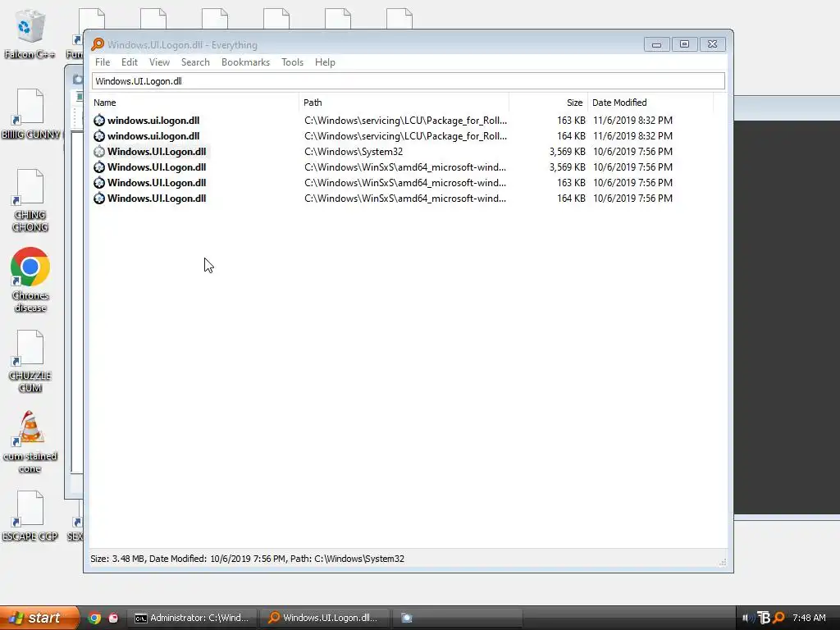The height and width of the screenshot is (630, 840).
Task: Click the 163 KB size in the WinSxS row
Action: tap(571, 183)
